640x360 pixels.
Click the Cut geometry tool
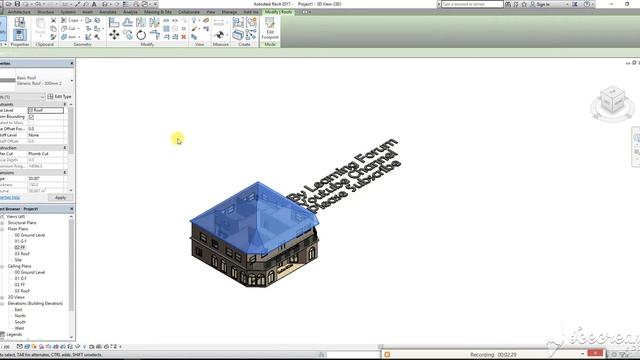69,29
